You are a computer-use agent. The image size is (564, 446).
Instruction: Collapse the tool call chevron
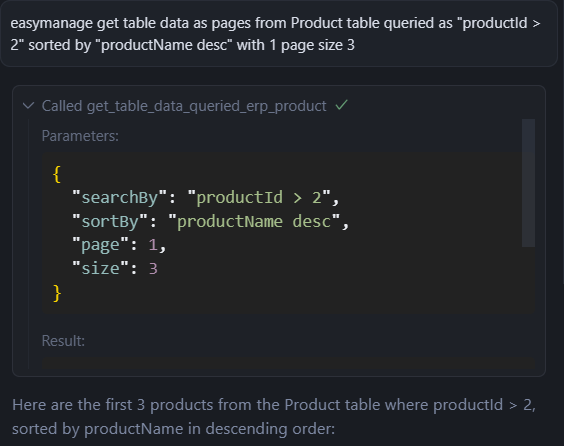(28, 106)
